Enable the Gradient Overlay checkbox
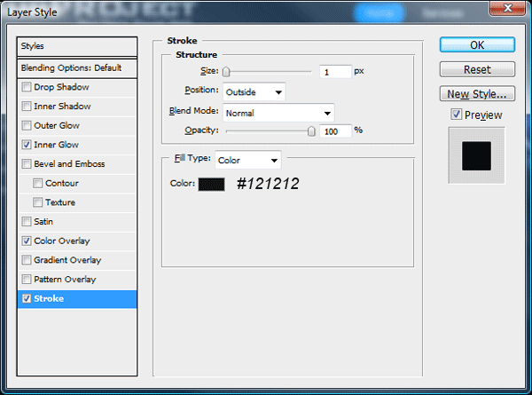The image size is (532, 395). point(27,260)
